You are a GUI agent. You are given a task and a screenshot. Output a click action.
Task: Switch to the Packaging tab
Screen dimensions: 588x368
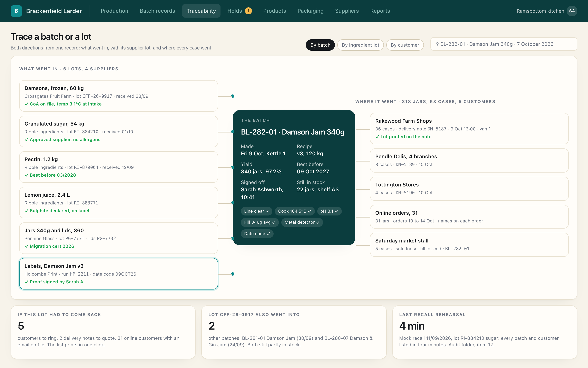point(311,11)
